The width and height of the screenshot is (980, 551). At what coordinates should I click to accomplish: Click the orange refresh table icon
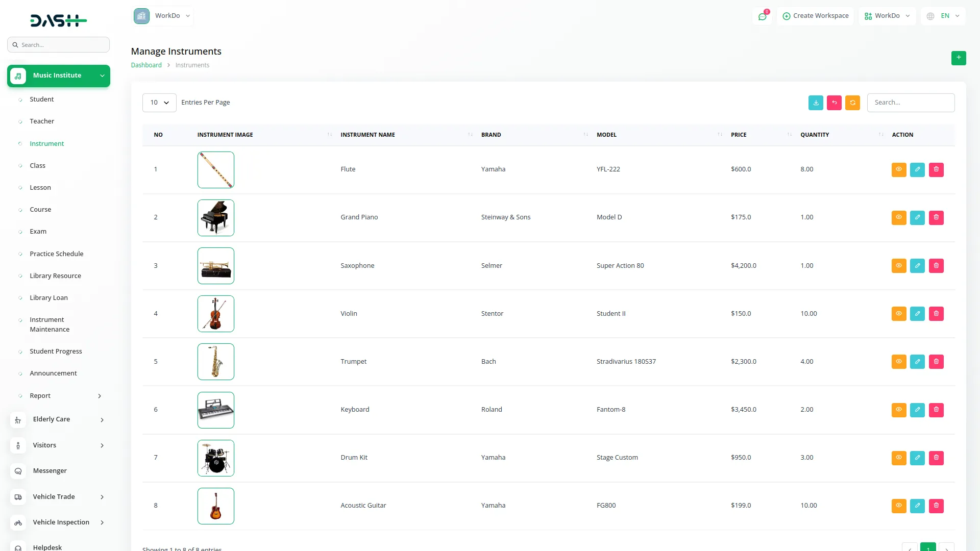pos(852,103)
